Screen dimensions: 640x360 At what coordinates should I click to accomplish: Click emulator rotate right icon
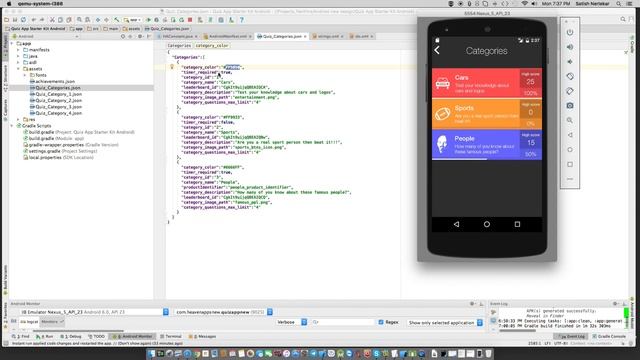570,91
